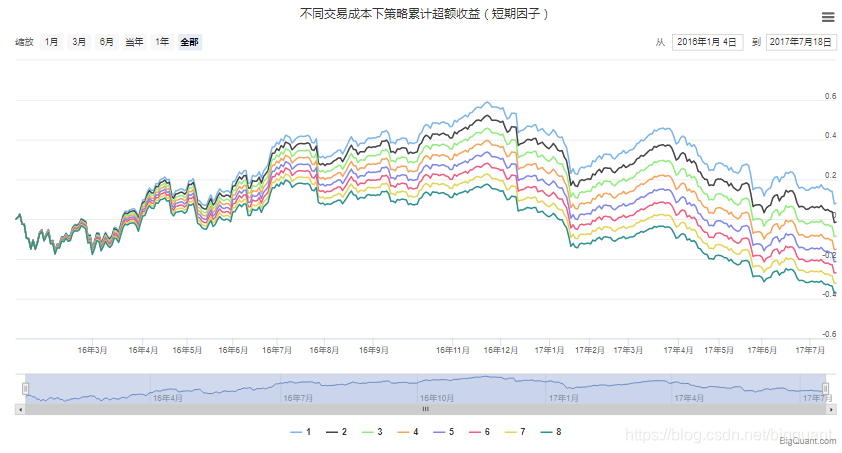842x453 pixels.
Task: Click the navigator left range handle
Action: [x=25, y=389]
